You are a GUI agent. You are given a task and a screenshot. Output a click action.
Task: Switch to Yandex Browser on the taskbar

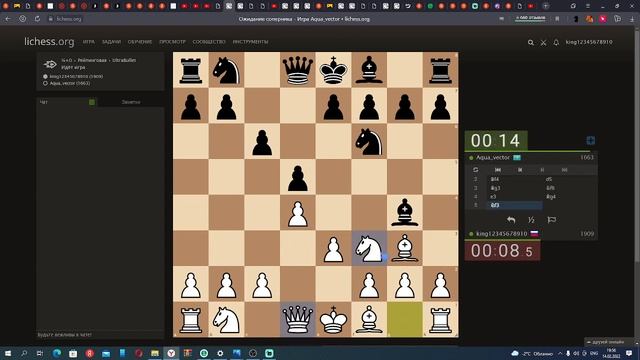pos(171,353)
